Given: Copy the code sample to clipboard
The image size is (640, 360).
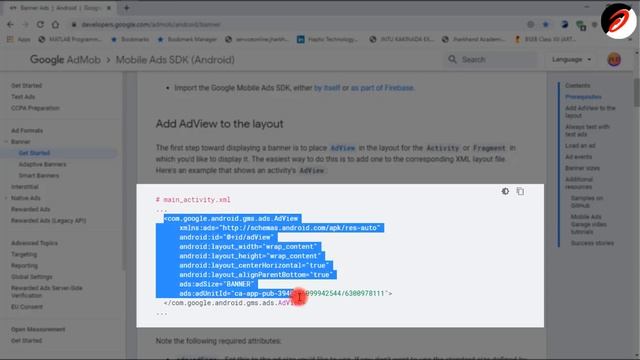Looking at the screenshot, I should click(520, 191).
